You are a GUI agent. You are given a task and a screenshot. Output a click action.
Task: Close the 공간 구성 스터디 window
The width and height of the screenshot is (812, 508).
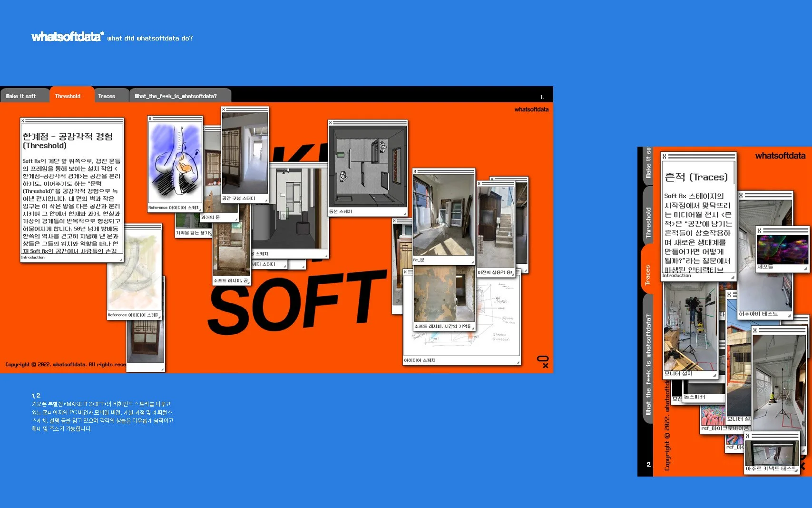click(x=224, y=110)
